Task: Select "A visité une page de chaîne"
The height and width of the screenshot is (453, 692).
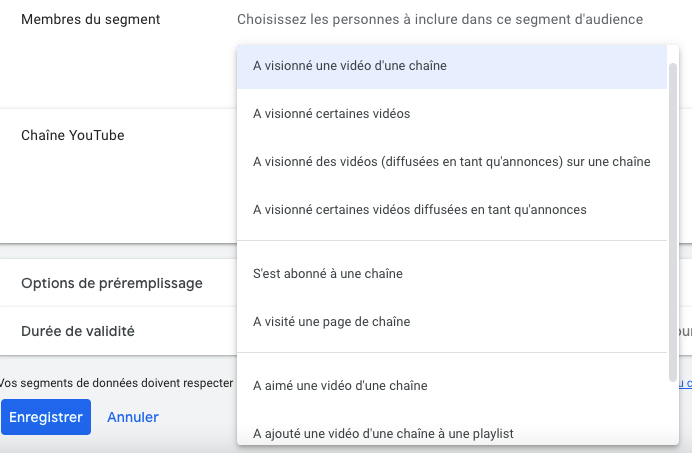Action: 332,322
